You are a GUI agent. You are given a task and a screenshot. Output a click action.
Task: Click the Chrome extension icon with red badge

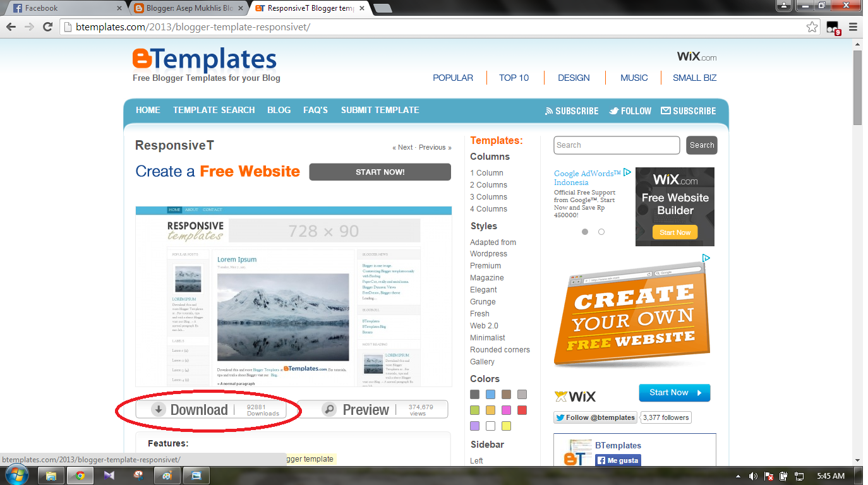pyautogui.click(x=833, y=27)
